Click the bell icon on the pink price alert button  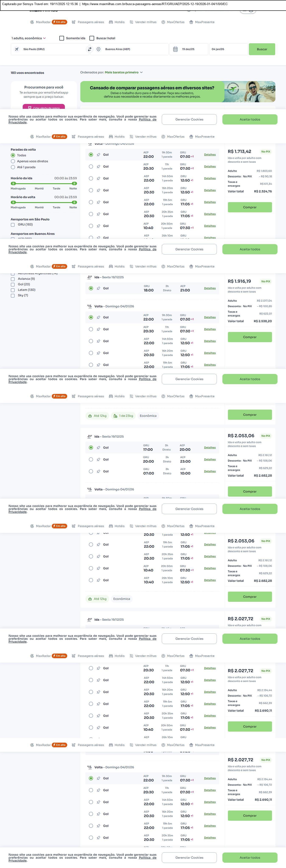point(30,108)
